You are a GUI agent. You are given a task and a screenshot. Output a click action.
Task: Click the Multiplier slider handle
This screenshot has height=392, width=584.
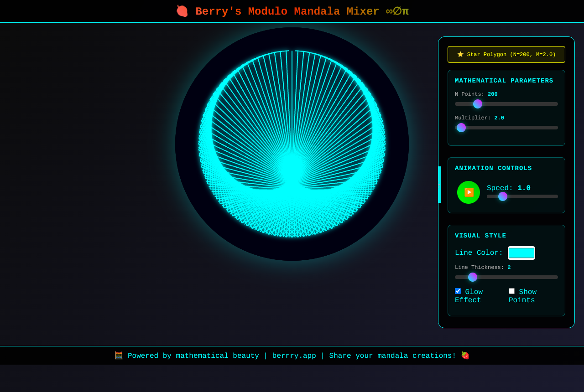[461, 128]
